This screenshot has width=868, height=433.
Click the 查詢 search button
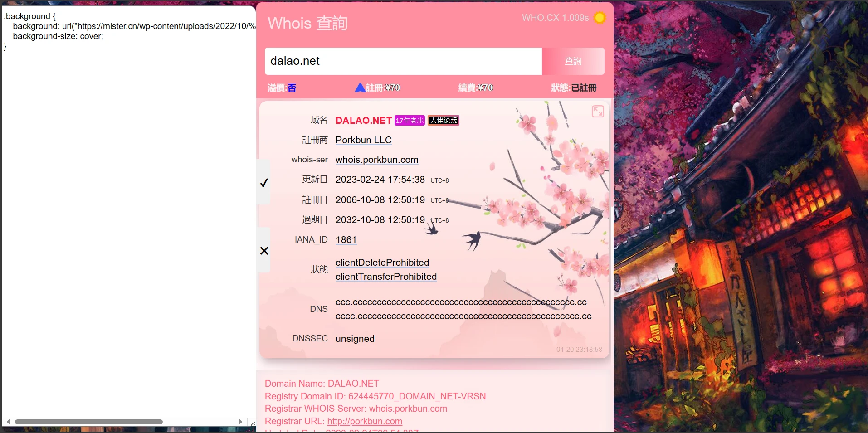coord(573,61)
